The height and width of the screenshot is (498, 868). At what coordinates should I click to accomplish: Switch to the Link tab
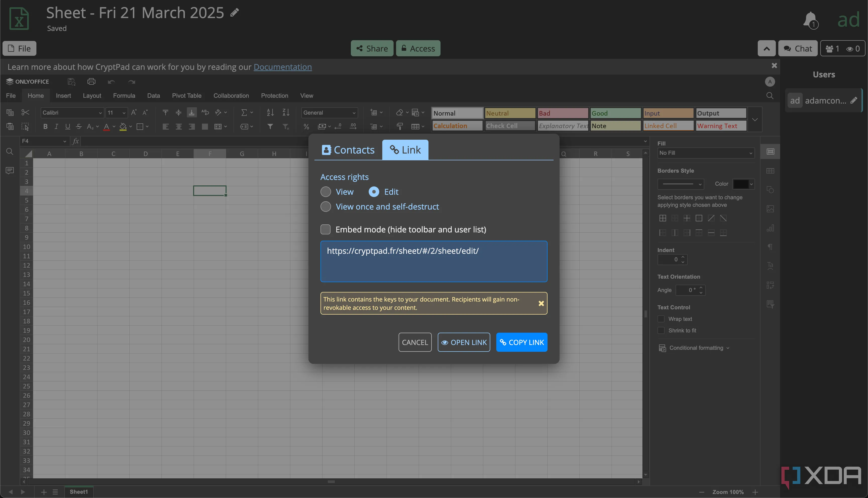(405, 150)
